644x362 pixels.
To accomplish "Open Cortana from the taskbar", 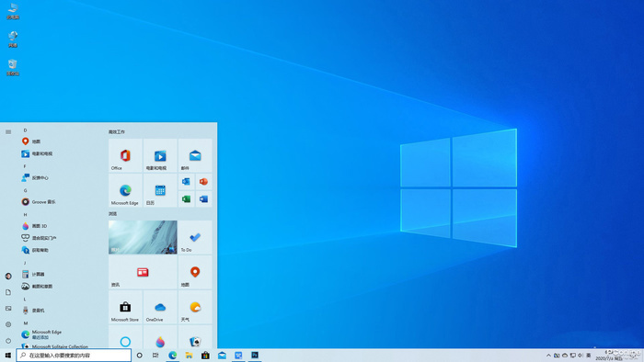I will pos(140,355).
